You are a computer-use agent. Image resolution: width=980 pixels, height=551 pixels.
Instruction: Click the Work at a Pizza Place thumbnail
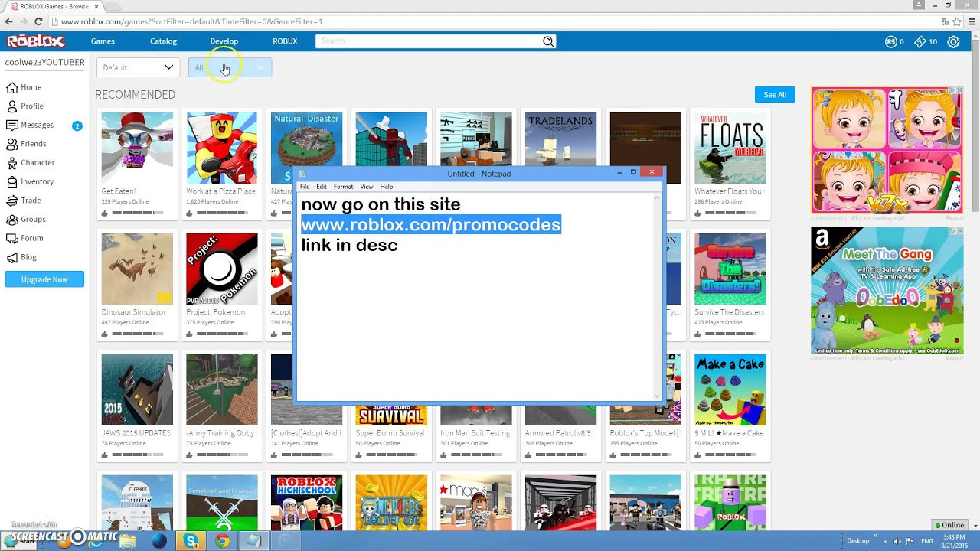[222, 148]
